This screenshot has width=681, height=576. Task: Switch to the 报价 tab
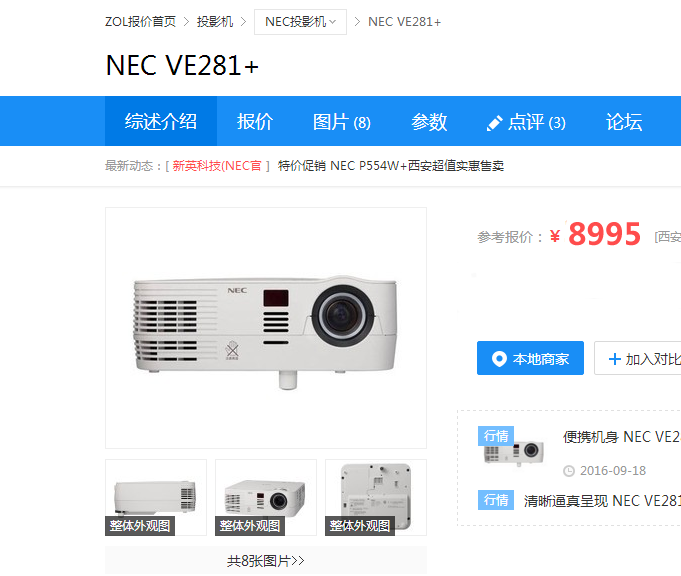point(255,121)
